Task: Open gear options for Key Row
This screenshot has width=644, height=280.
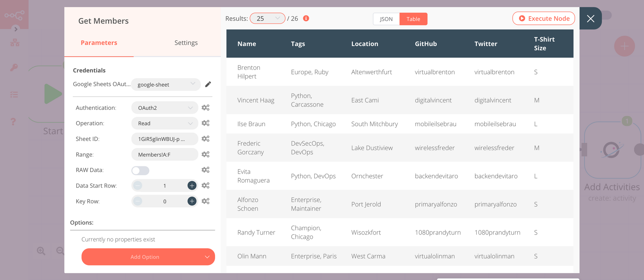Action: point(205,201)
